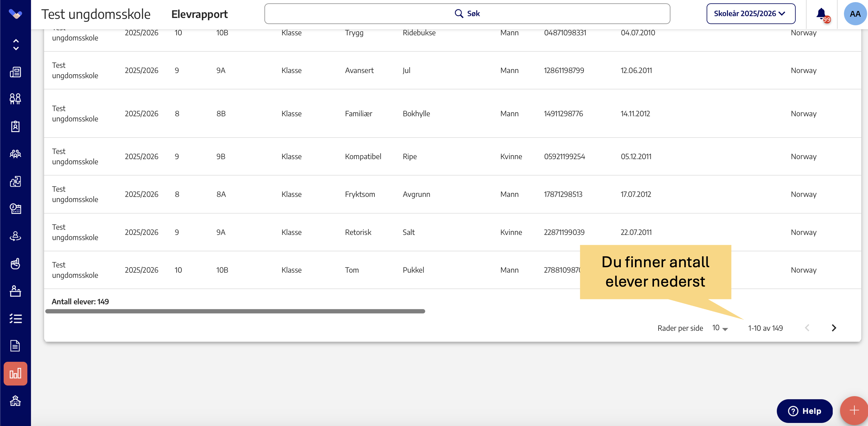The width and height of the screenshot is (868, 426).
Task: Select the highlighted bar chart reports icon
Action: tap(15, 373)
